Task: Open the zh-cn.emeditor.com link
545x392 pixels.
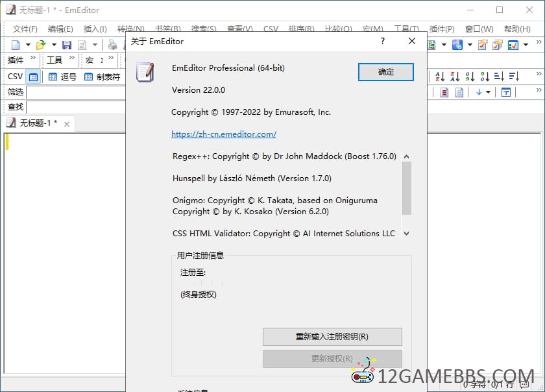Action: click(224, 134)
